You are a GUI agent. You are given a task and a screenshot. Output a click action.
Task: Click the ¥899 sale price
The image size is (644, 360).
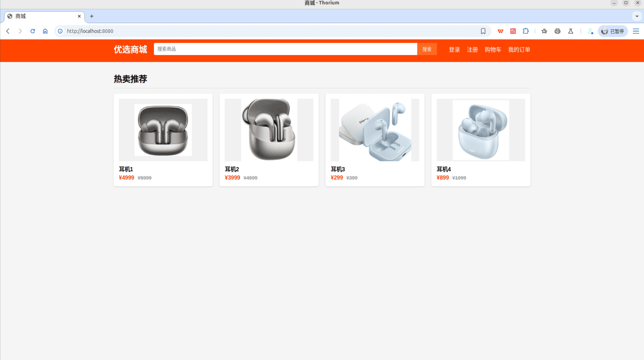[443, 177]
